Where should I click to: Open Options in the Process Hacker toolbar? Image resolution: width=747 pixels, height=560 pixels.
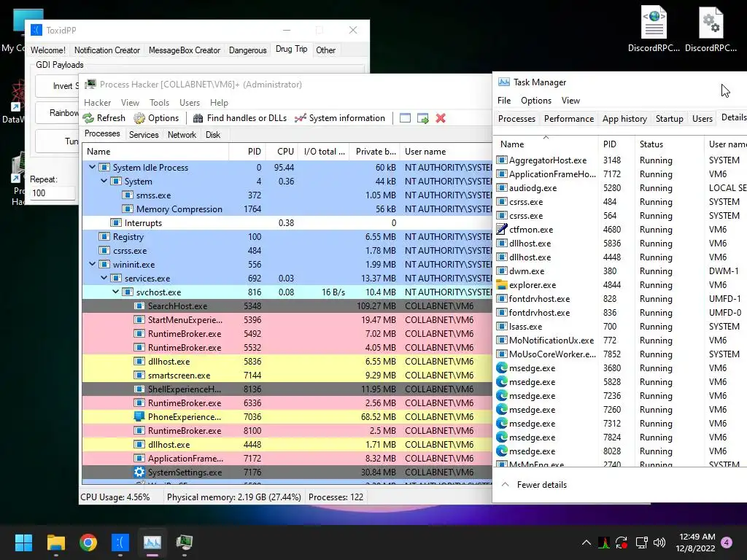(156, 118)
